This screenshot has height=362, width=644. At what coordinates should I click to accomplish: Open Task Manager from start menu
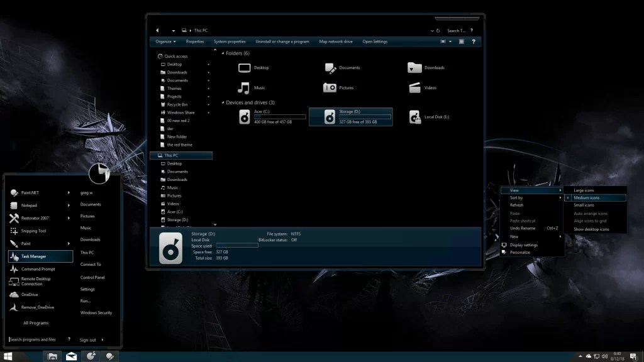[40, 256]
